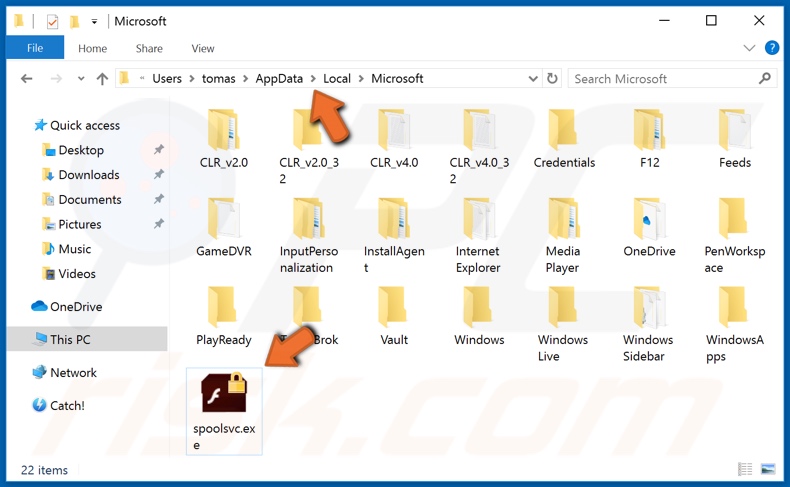Screen dimensions: 790x487
Task: Expand the ribbon with the chevron
Action: tap(749, 48)
